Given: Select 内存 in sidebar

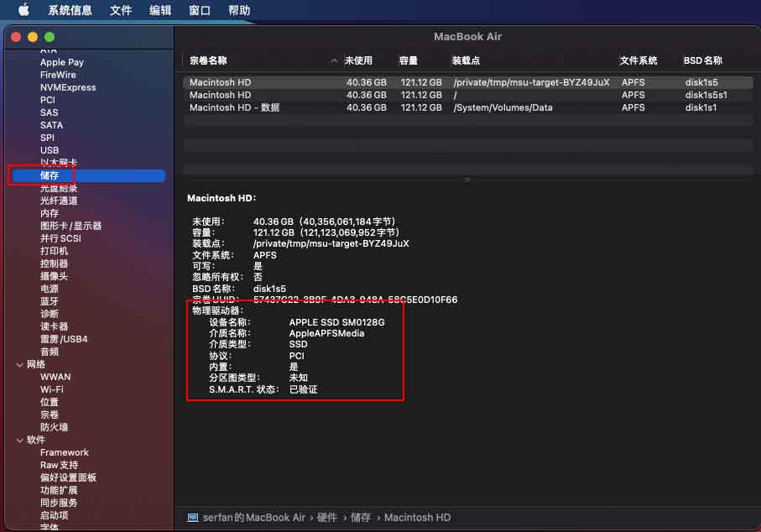Looking at the screenshot, I should pos(49,214).
